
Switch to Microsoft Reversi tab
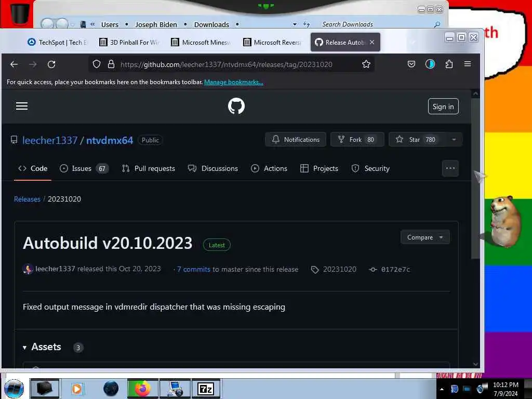pos(273,43)
